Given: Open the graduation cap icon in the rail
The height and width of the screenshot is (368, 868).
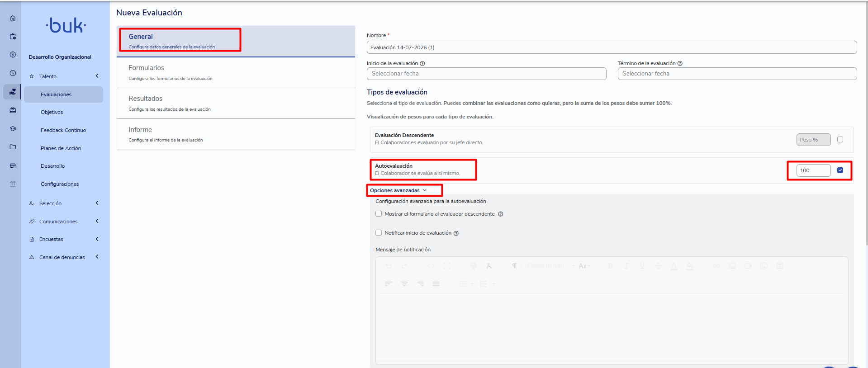Looking at the screenshot, I should point(13,128).
